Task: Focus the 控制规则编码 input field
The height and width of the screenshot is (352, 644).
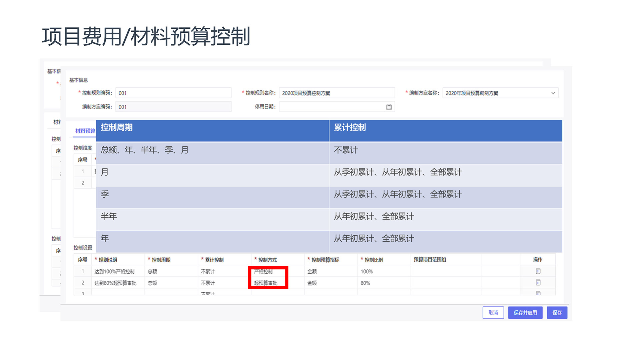Action: [173, 93]
